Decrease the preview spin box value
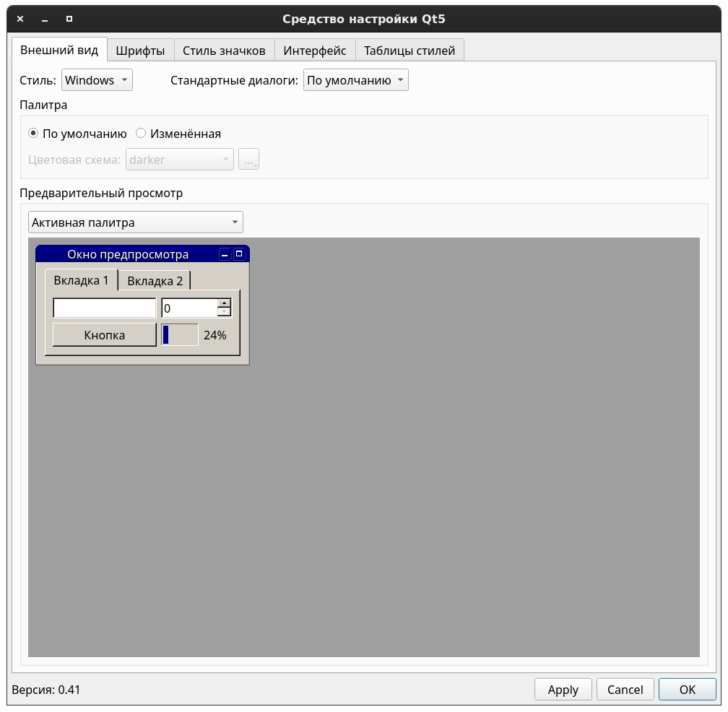The image size is (728, 712). (x=224, y=312)
